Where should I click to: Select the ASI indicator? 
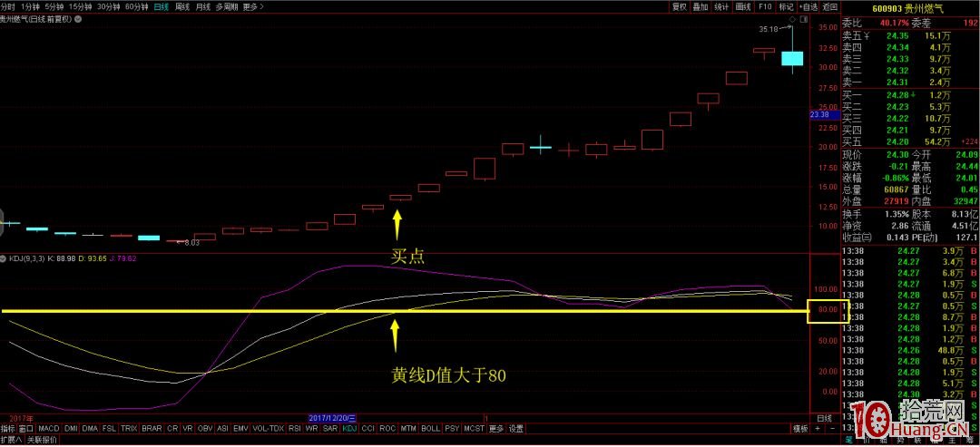click(222, 429)
